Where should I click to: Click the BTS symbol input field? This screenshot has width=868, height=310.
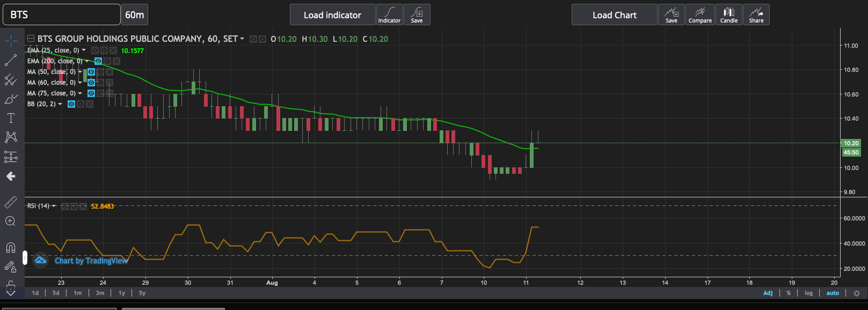coord(62,14)
